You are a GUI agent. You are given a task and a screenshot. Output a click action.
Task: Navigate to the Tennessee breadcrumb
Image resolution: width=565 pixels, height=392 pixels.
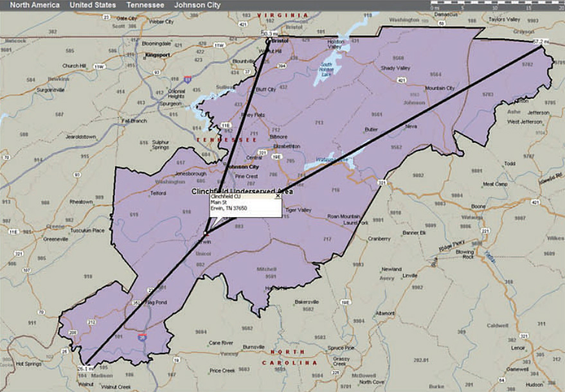pos(145,4)
